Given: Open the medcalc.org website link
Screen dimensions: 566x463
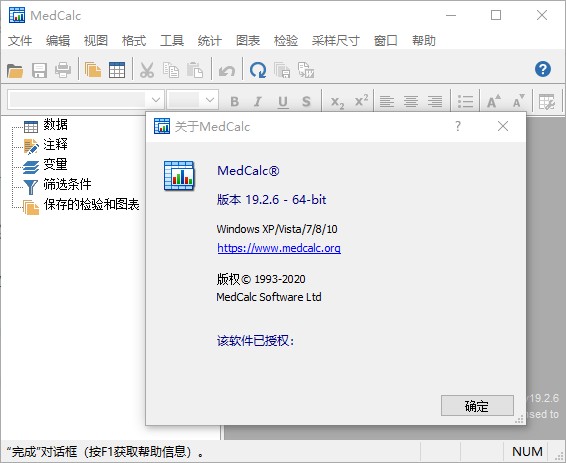Looking at the screenshot, I should [x=279, y=248].
